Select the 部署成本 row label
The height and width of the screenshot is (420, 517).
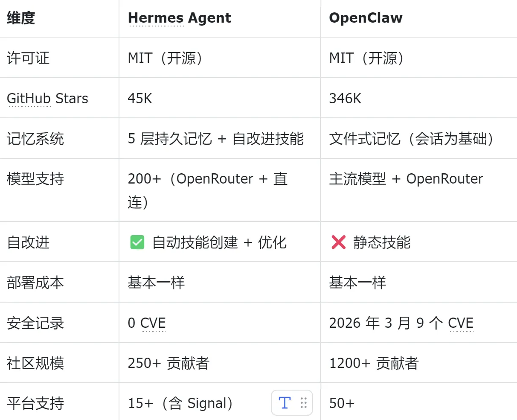tap(35, 283)
